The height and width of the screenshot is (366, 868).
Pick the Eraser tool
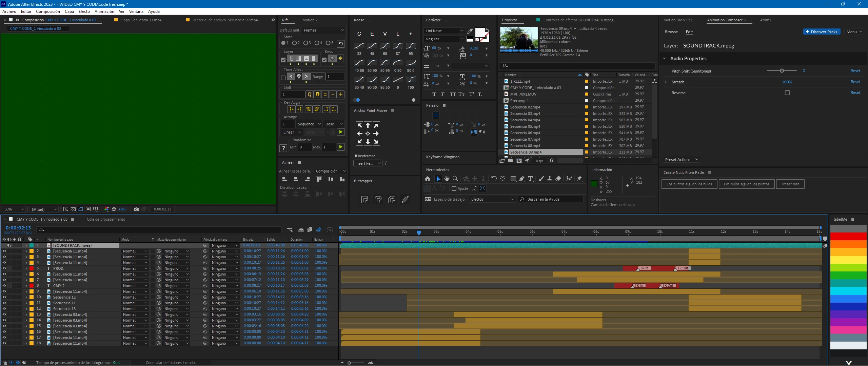point(558,179)
